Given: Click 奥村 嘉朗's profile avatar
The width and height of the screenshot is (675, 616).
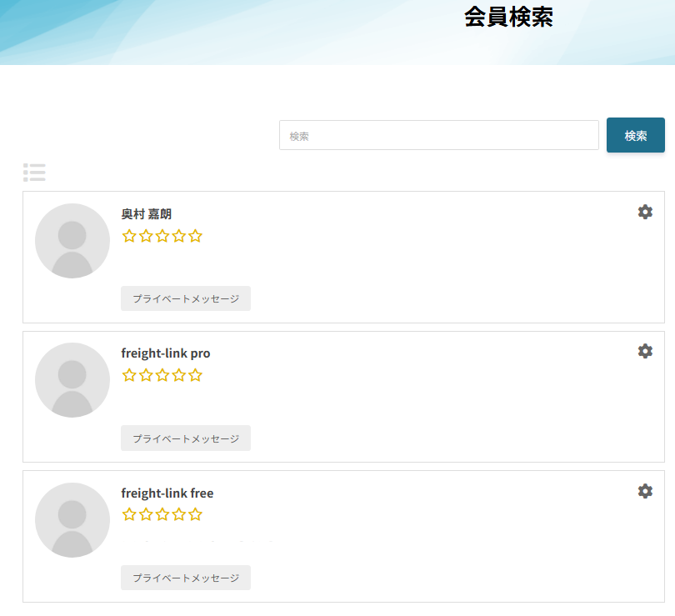Looking at the screenshot, I should (x=72, y=241).
